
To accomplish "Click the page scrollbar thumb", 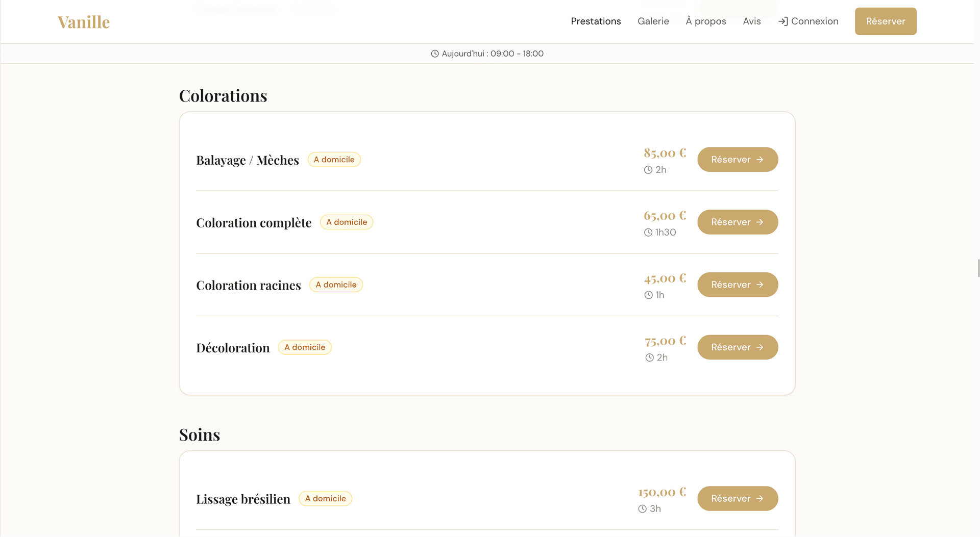I will (978, 268).
